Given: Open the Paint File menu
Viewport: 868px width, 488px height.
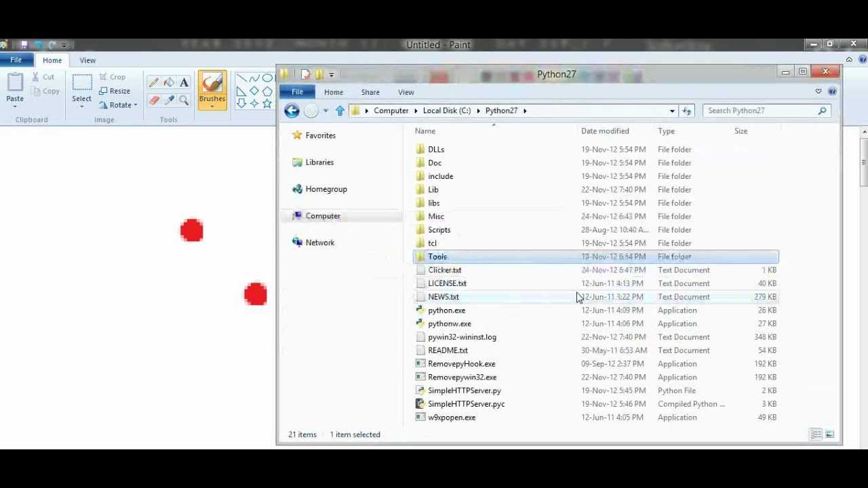Looking at the screenshot, I should click(x=16, y=60).
